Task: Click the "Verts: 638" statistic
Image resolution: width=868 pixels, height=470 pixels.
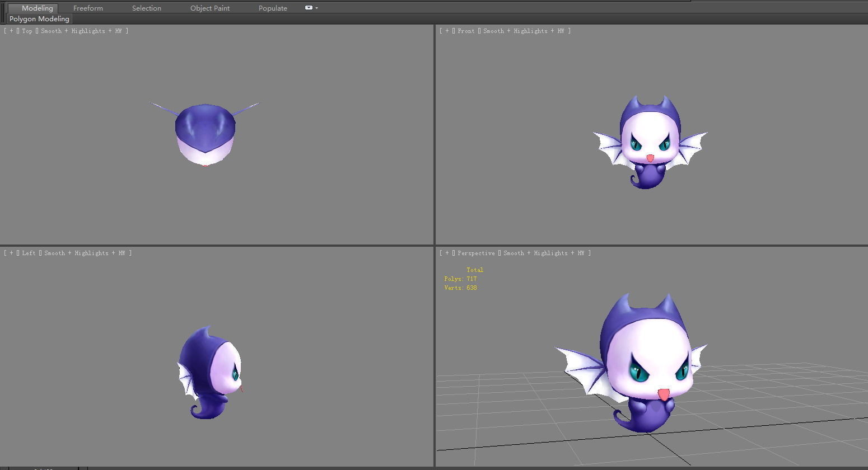Action: point(460,288)
